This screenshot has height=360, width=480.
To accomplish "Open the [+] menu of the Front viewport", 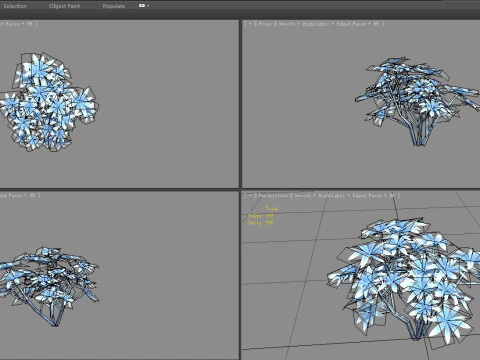I will pyautogui.click(x=250, y=24).
